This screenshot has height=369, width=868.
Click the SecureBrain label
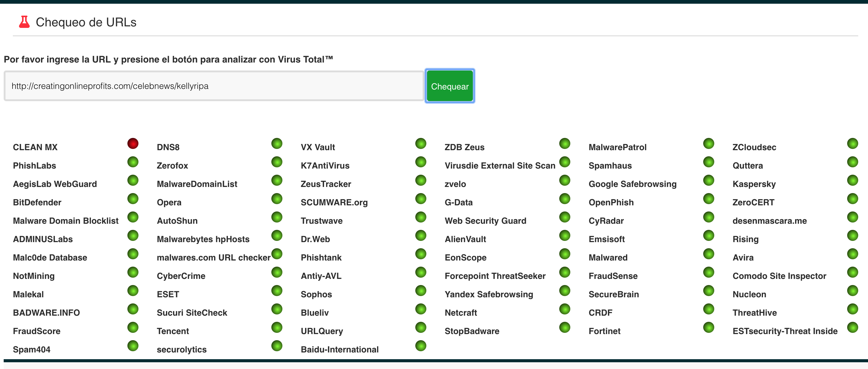[613, 294]
